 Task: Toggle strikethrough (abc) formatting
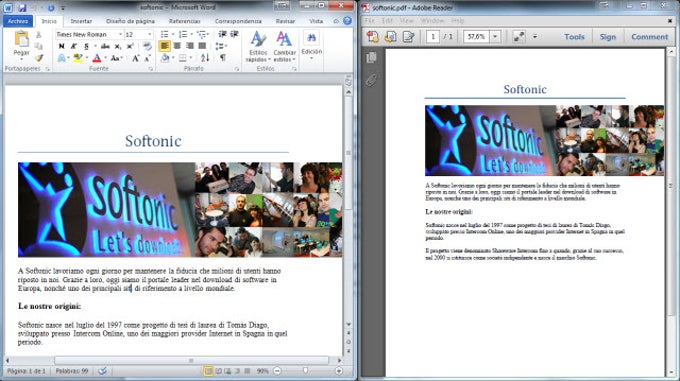105,46
